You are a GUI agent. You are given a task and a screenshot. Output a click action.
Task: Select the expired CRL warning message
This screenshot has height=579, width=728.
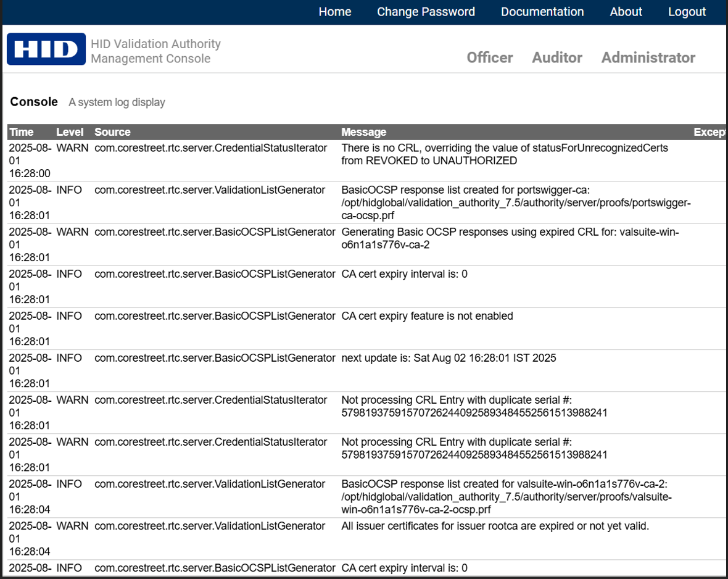pos(509,238)
